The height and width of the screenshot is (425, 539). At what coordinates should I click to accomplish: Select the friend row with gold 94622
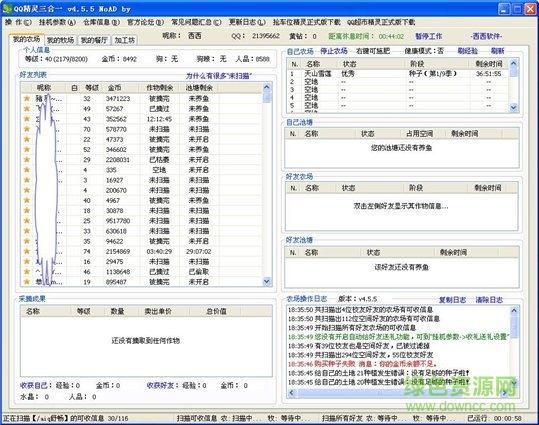coord(141,241)
